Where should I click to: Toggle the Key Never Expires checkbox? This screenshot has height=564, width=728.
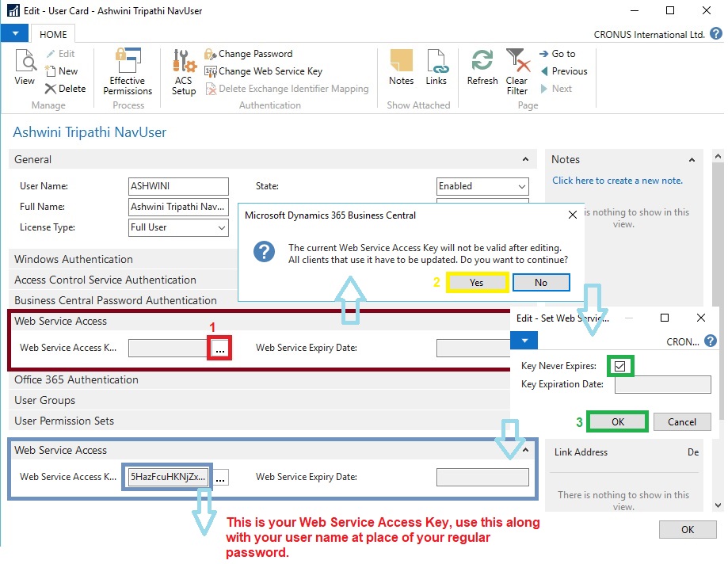pos(619,366)
